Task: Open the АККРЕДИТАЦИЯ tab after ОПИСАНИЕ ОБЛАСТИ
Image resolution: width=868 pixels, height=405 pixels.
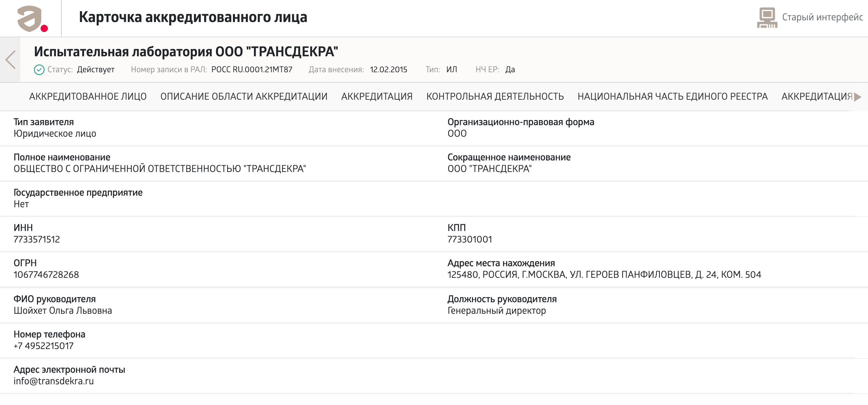Action: pos(377,96)
